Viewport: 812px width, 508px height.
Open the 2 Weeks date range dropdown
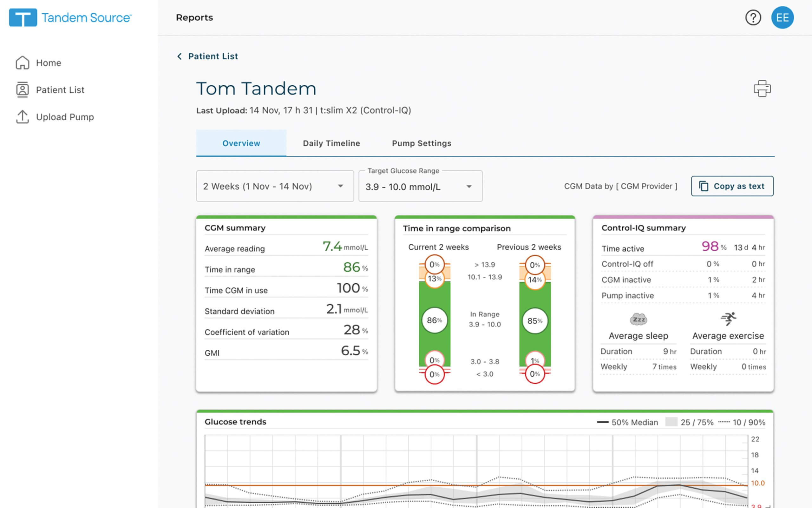point(275,186)
